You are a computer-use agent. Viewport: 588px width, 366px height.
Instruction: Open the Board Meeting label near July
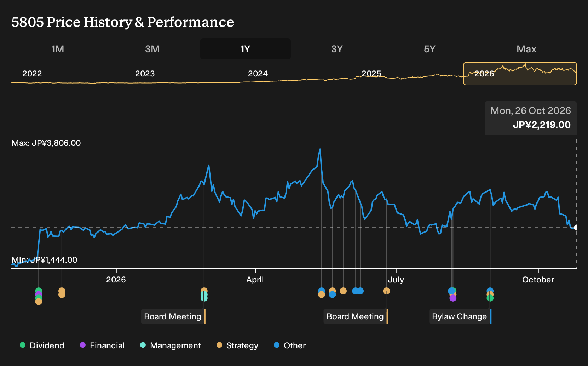[x=356, y=316]
